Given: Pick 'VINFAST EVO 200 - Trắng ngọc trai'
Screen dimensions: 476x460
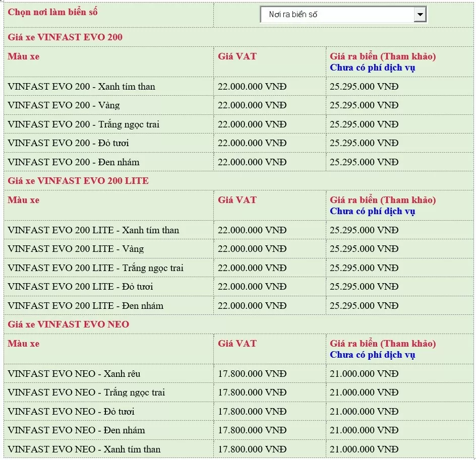Looking at the screenshot, I should [x=84, y=124].
